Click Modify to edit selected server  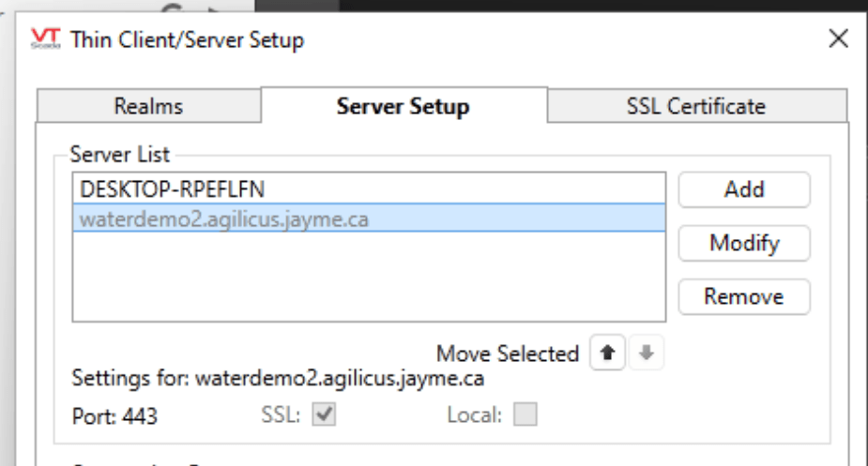tap(744, 244)
